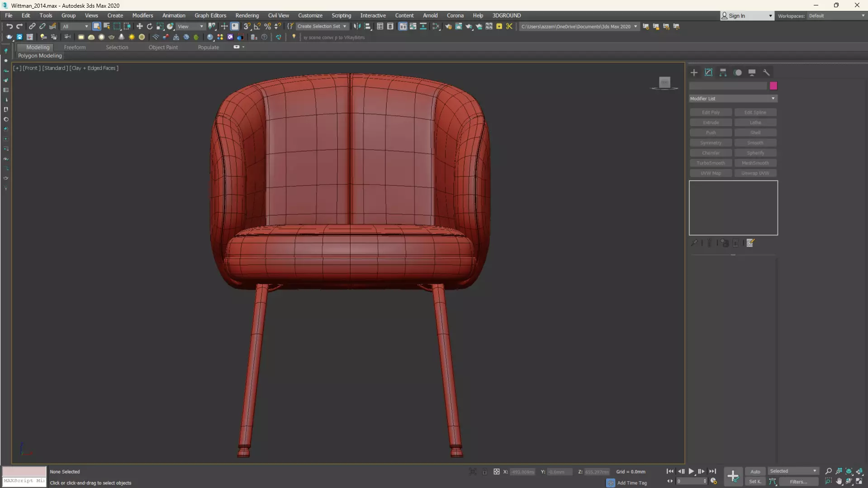Toggle Key Mode button beside frame field
Image resolution: width=868 pixels, height=488 pixels.
point(670,481)
